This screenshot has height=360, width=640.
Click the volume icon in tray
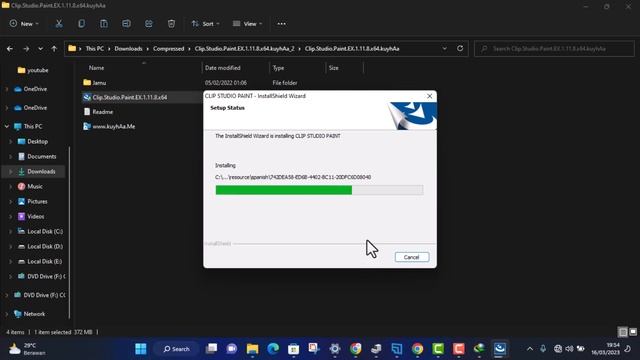tap(569, 349)
